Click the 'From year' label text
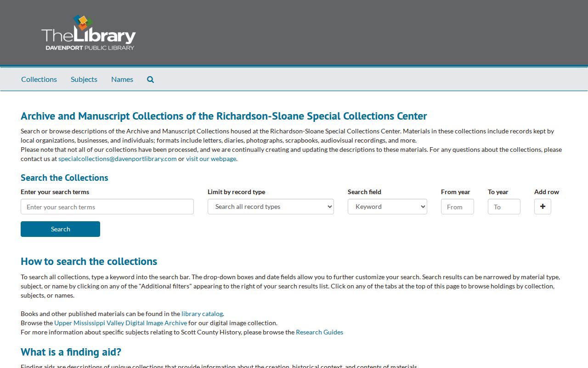588x368 pixels. click(x=455, y=192)
